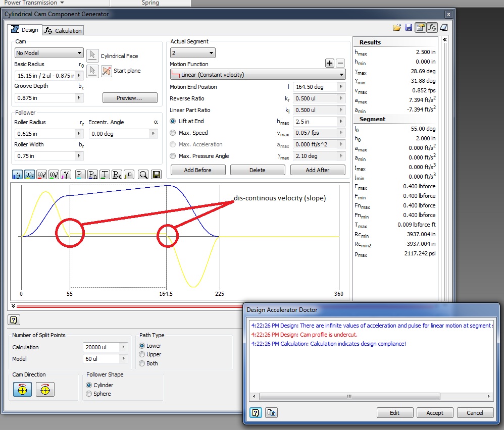Toggle the pressure angle curve icon

point(67,174)
